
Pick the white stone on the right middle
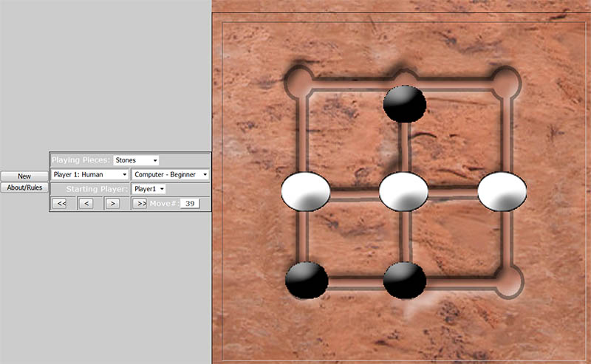click(x=502, y=192)
